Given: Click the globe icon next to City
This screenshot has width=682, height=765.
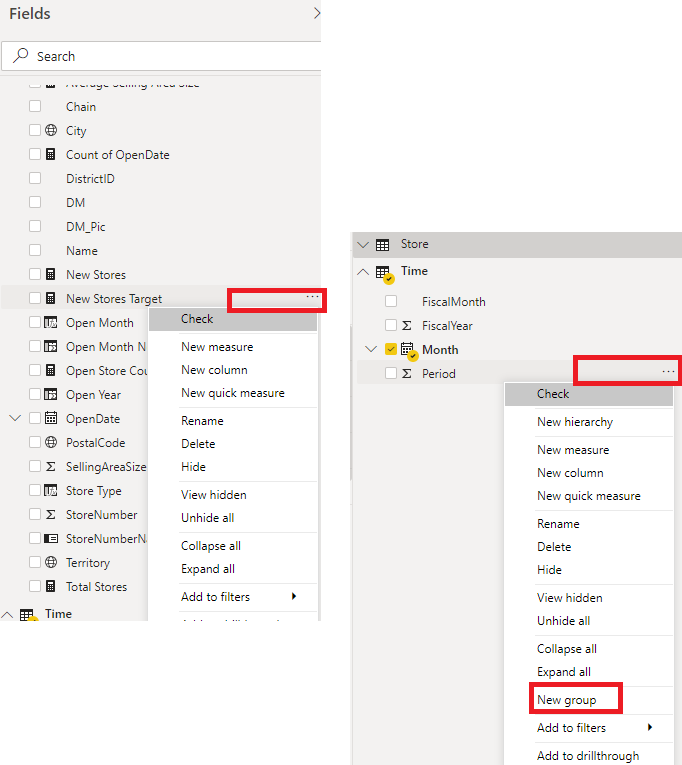Looking at the screenshot, I should coord(51,130).
